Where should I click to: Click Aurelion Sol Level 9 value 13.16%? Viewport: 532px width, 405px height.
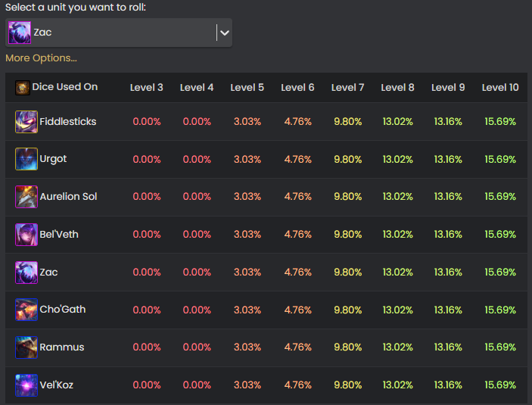click(x=448, y=197)
